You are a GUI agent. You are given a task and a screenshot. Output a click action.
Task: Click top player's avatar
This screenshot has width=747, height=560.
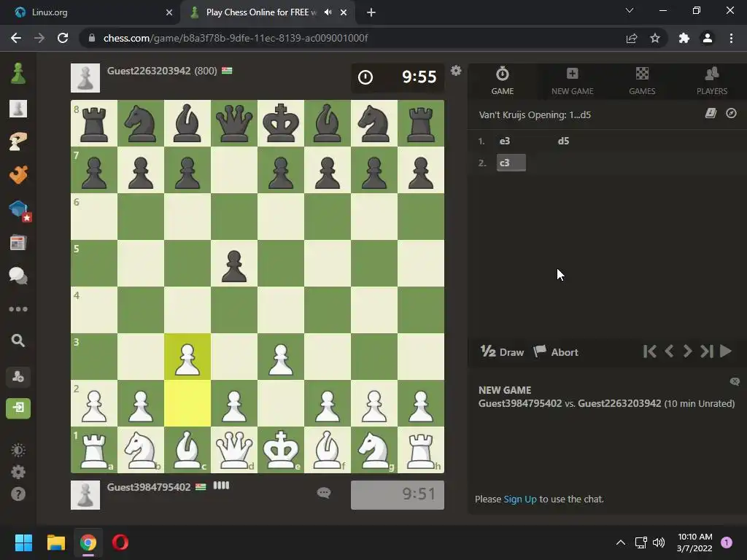(85, 78)
